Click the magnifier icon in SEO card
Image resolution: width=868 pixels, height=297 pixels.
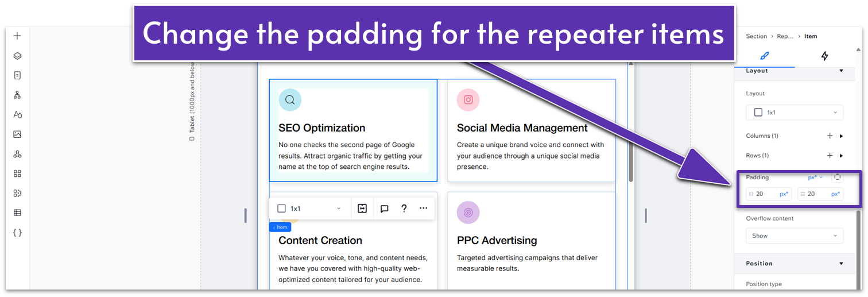point(290,99)
